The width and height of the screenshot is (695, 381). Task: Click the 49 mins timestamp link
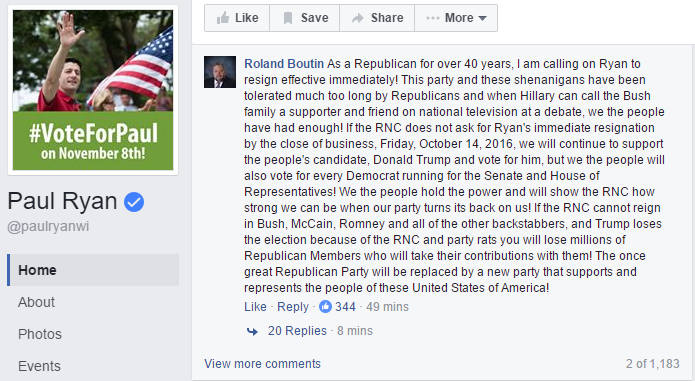387,307
